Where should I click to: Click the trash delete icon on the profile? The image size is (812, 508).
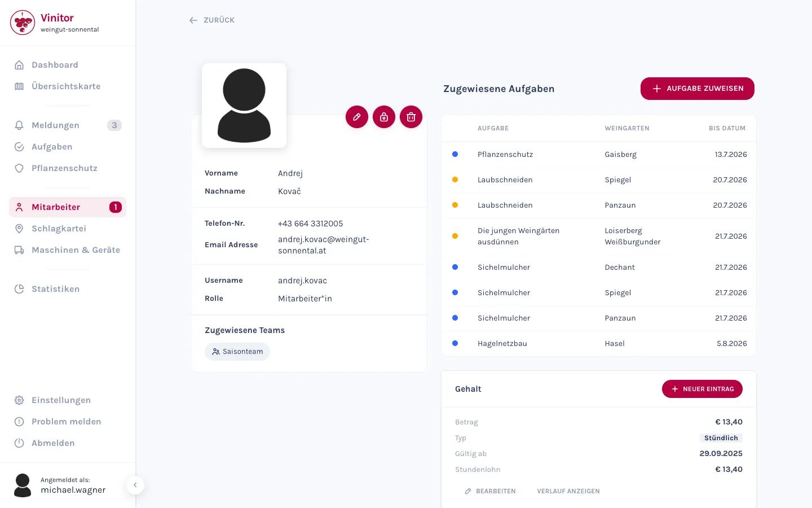coord(411,117)
